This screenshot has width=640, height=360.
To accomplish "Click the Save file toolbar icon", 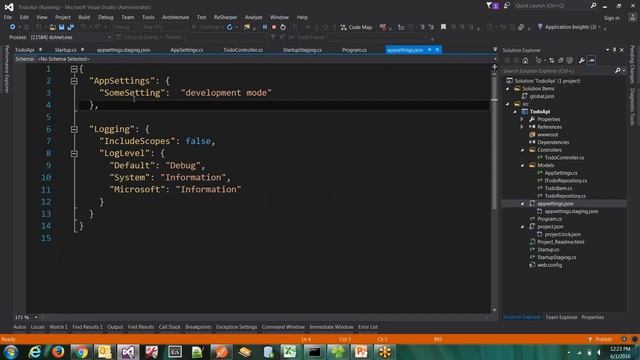I will pyautogui.click(x=61, y=27).
